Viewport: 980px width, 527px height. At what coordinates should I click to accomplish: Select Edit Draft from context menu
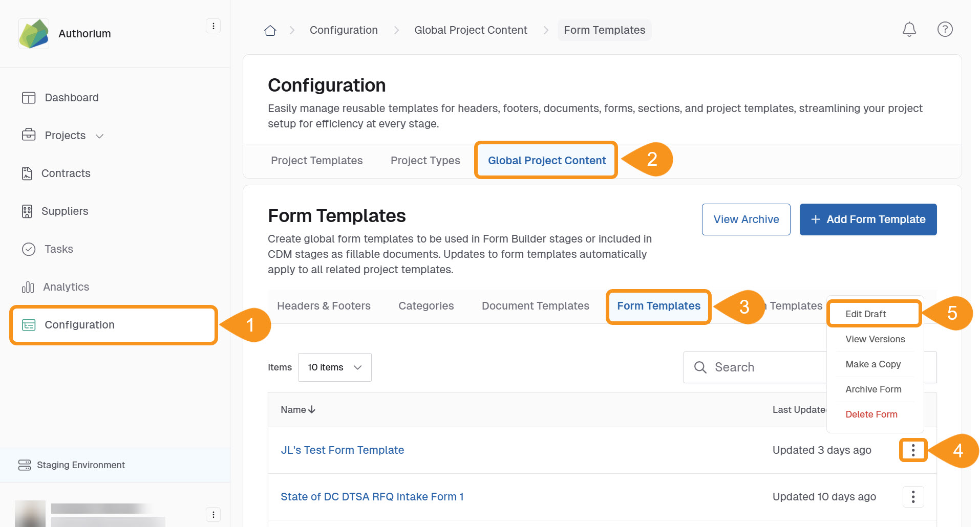point(865,314)
